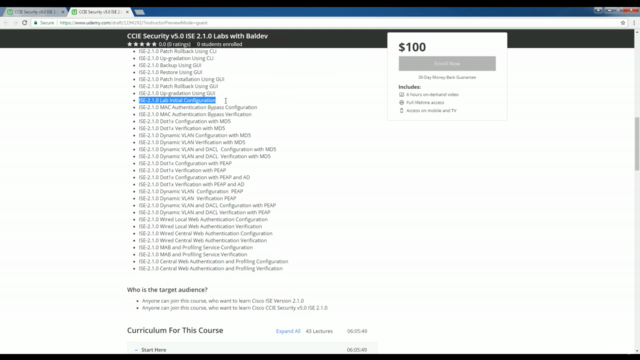This screenshot has width=640, height=360.
Task: Click Dynamic VLAN Verification PEAP item
Action: coord(187,198)
